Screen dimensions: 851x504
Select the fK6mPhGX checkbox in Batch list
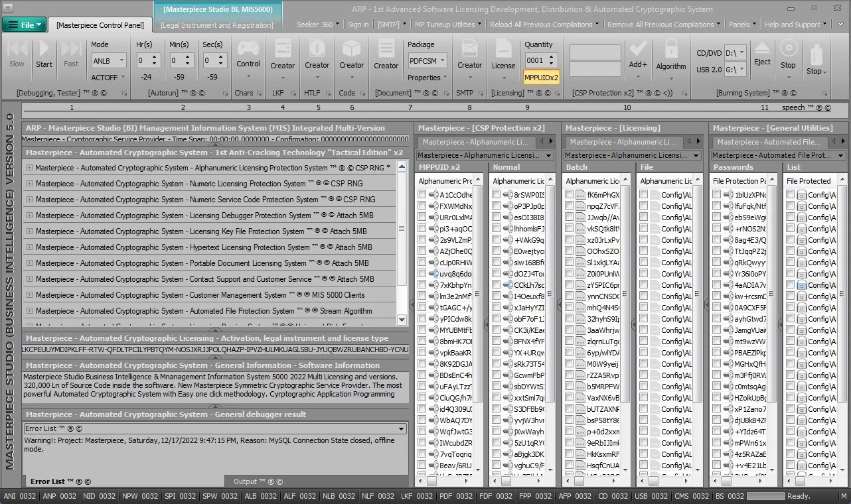tap(570, 194)
